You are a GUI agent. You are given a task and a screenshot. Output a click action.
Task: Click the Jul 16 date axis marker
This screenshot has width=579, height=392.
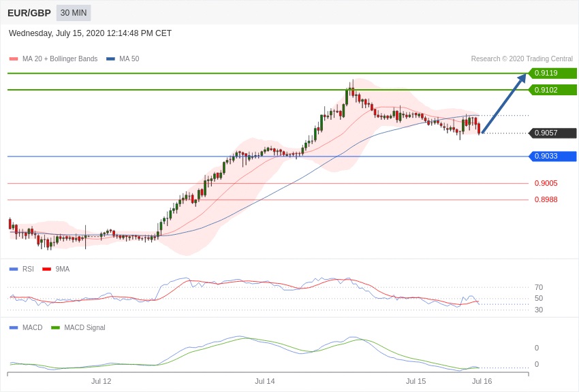coord(482,381)
